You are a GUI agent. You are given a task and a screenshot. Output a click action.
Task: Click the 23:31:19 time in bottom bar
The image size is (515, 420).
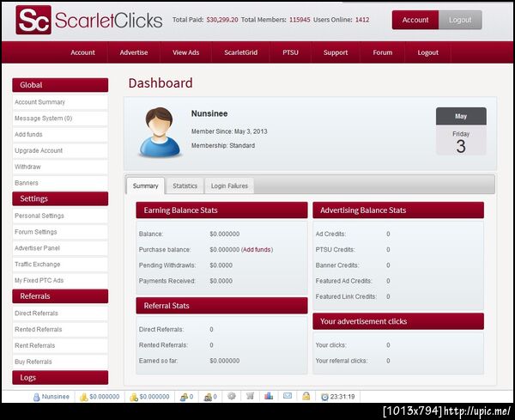point(342,397)
